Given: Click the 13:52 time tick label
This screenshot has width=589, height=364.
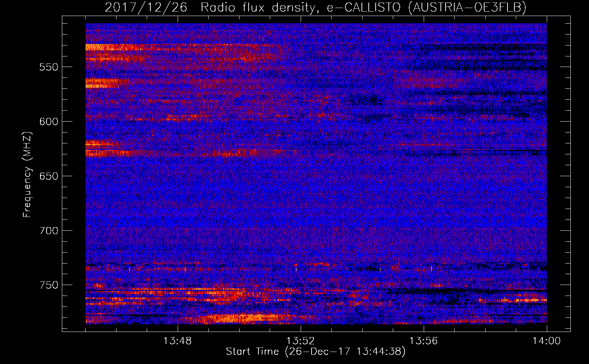Looking at the screenshot, I should [301, 341].
